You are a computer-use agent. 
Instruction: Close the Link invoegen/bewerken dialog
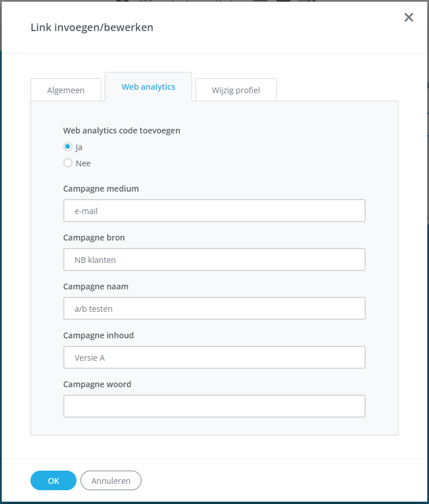tap(409, 17)
